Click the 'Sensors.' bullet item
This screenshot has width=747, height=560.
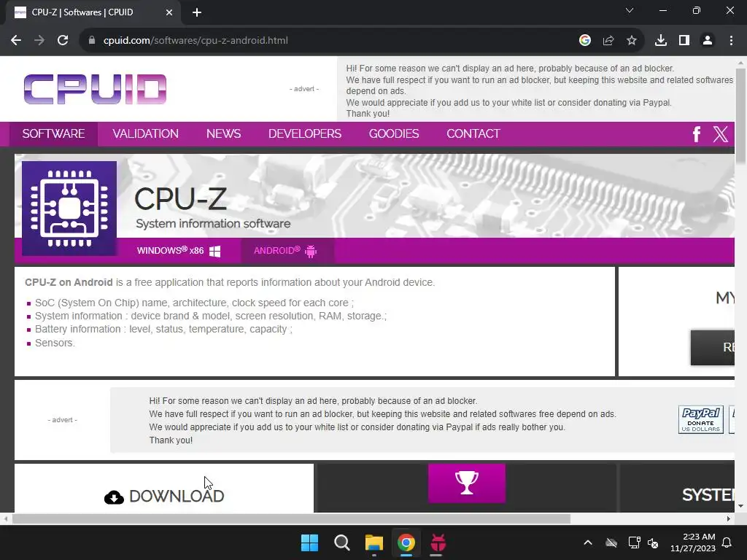click(x=55, y=343)
